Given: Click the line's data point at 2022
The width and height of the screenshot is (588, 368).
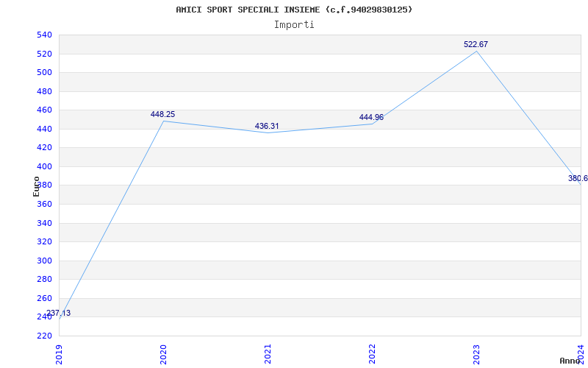Looking at the screenshot, I should [x=372, y=124].
